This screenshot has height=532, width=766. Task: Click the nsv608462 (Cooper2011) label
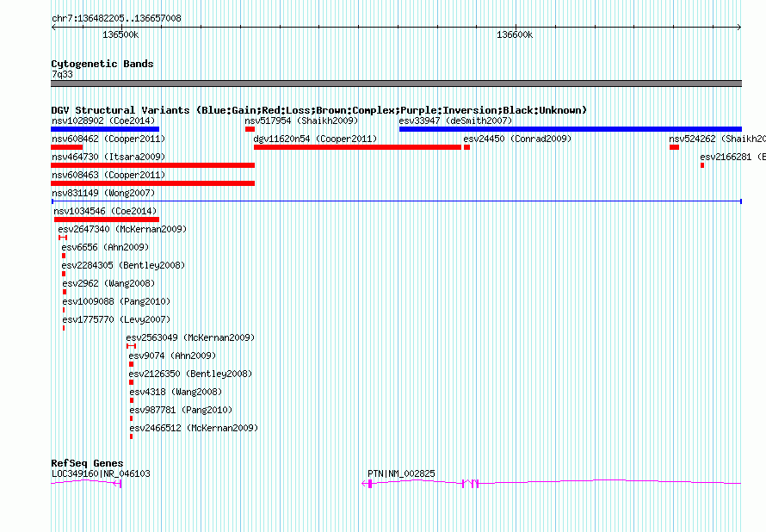[x=108, y=139]
